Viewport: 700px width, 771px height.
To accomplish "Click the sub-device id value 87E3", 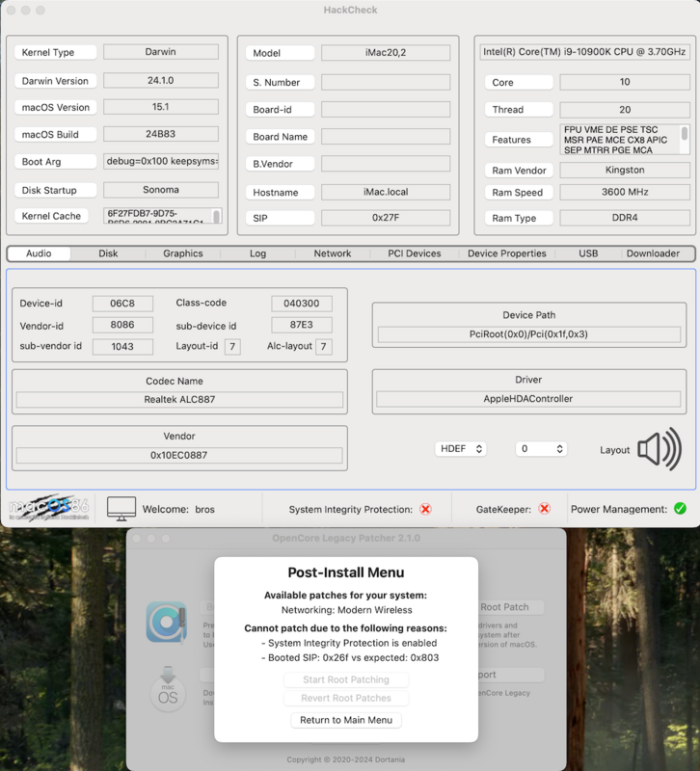I will 302,325.
